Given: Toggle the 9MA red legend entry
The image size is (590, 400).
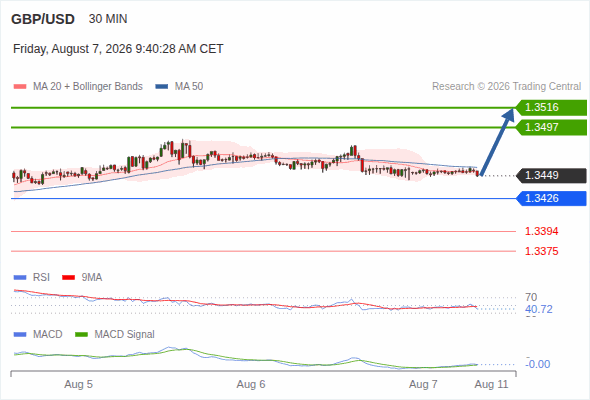Looking at the screenshot, I should tap(82, 277).
